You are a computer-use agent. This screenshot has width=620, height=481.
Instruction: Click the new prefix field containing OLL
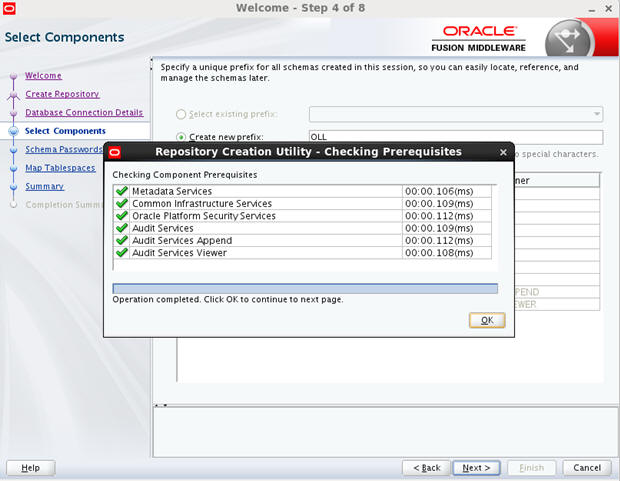456,136
